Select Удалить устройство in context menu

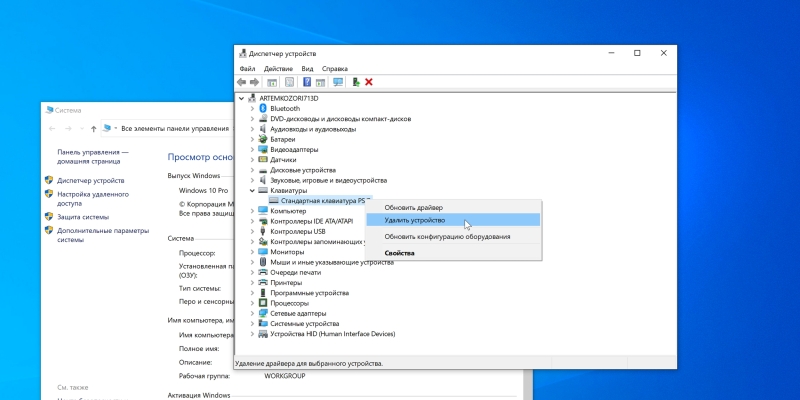pyautogui.click(x=453, y=220)
